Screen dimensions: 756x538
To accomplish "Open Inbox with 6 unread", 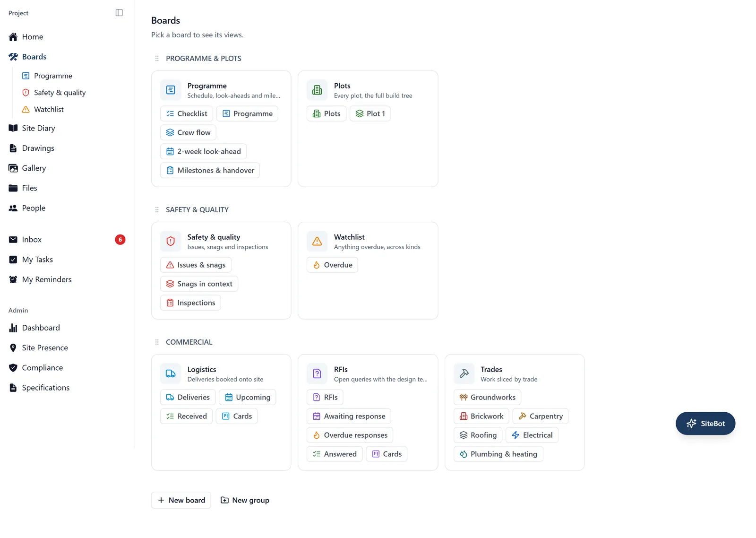I will (x=67, y=240).
